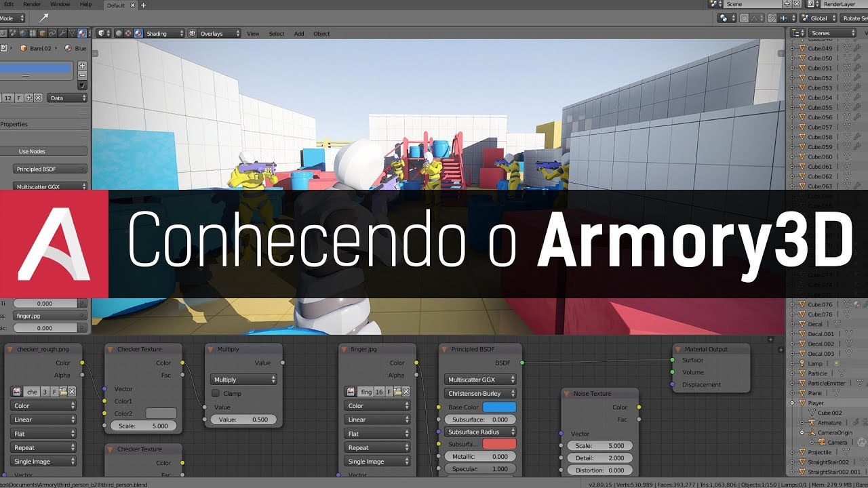Open the Scenes outliner dropdown
Image resolution: width=868 pixels, height=488 pixels.
[832, 33]
